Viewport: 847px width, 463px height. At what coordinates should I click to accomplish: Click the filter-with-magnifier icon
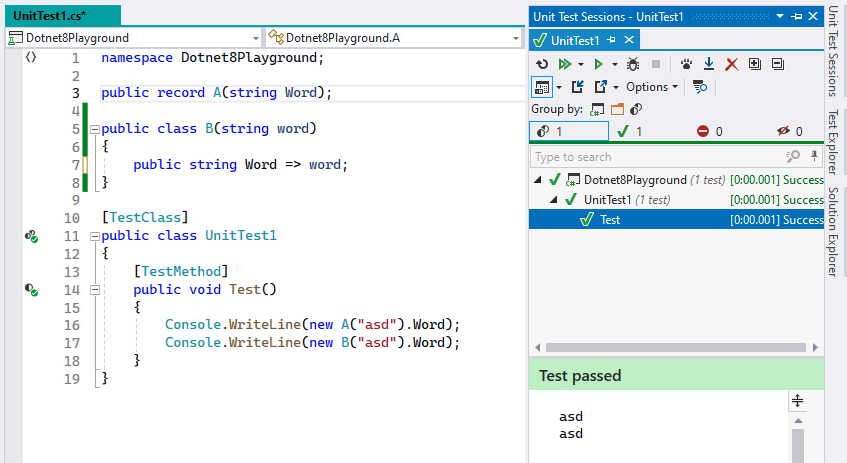pos(700,87)
